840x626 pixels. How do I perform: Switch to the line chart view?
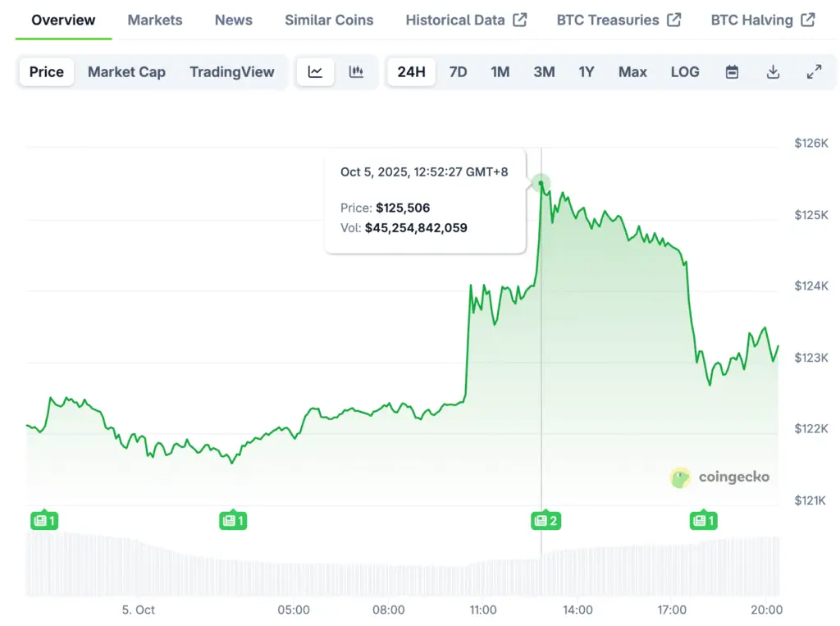(315, 72)
